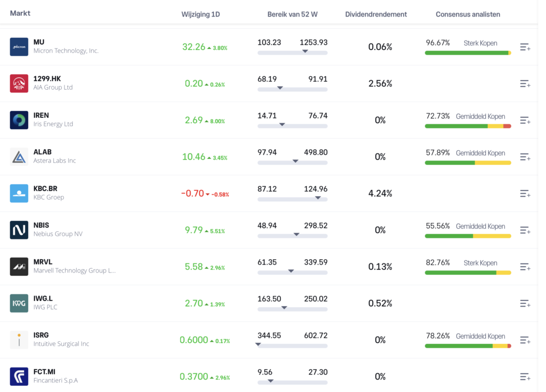
Task: Sort by Dividendrendement column header
Action: pos(376,14)
